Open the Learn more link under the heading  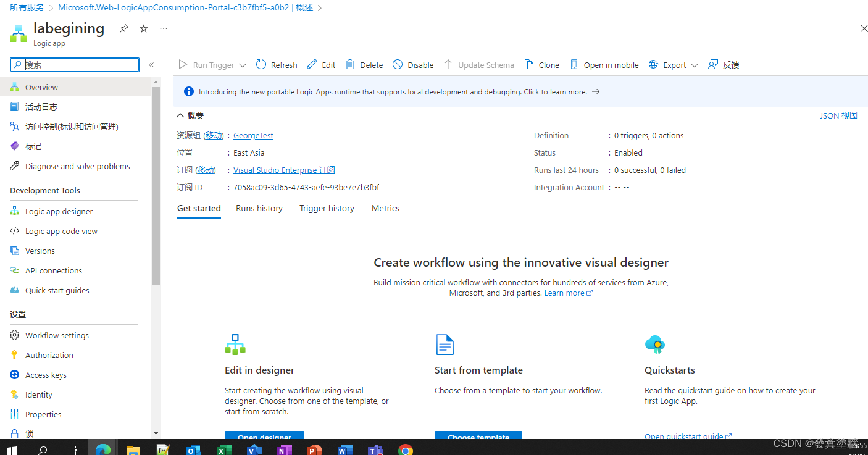[568, 293]
